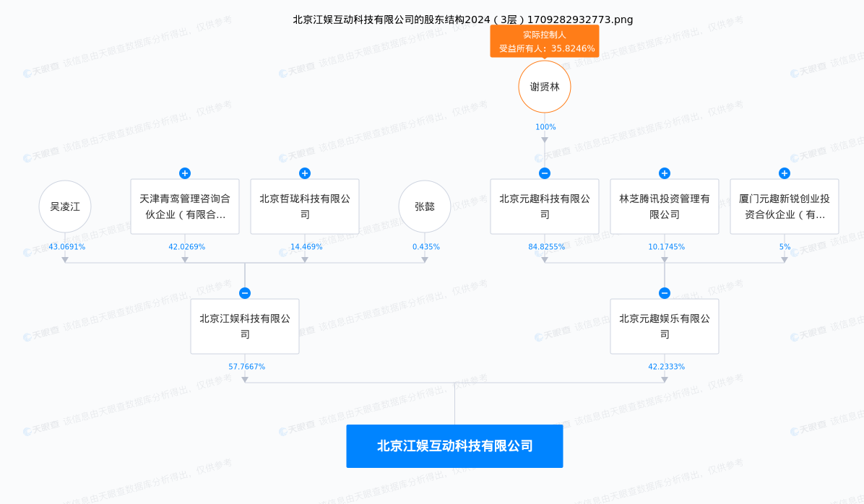The width and height of the screenshot is (864, 504).
Task: Select the 100% ownership label under 谢贤林
Action: coord(546,126)
